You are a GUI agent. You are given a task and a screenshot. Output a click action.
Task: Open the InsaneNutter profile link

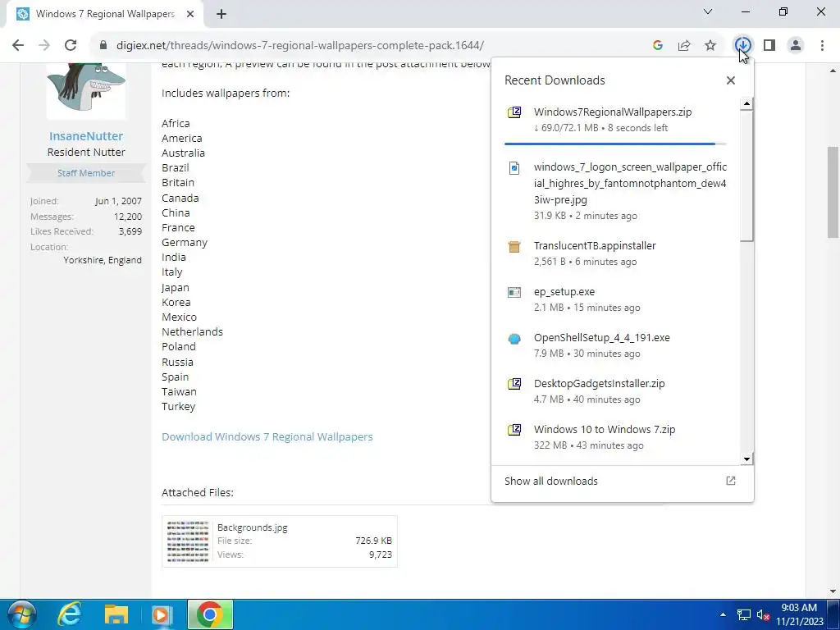85,136
